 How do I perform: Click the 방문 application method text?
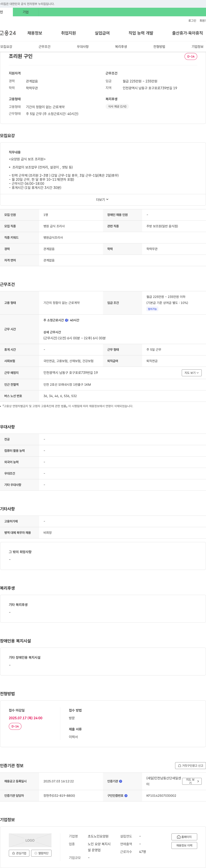click(x=72, y=718)
